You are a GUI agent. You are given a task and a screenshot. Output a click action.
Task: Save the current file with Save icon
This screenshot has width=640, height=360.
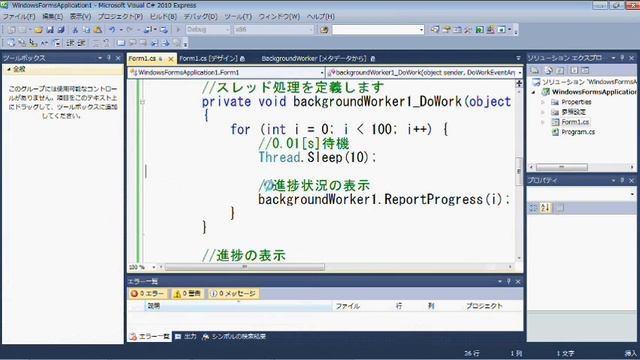(50, 30)
